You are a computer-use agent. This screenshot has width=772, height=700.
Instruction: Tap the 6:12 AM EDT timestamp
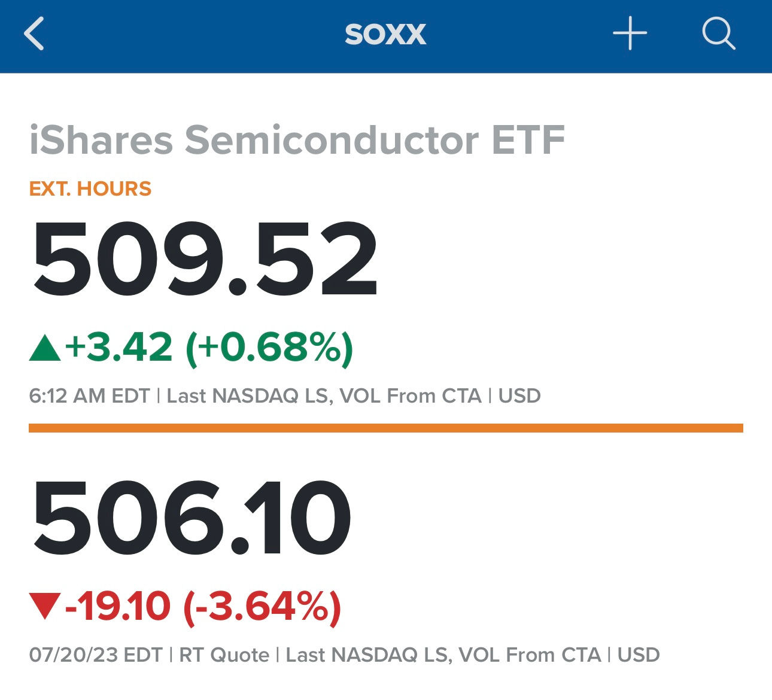coord(89,396)
